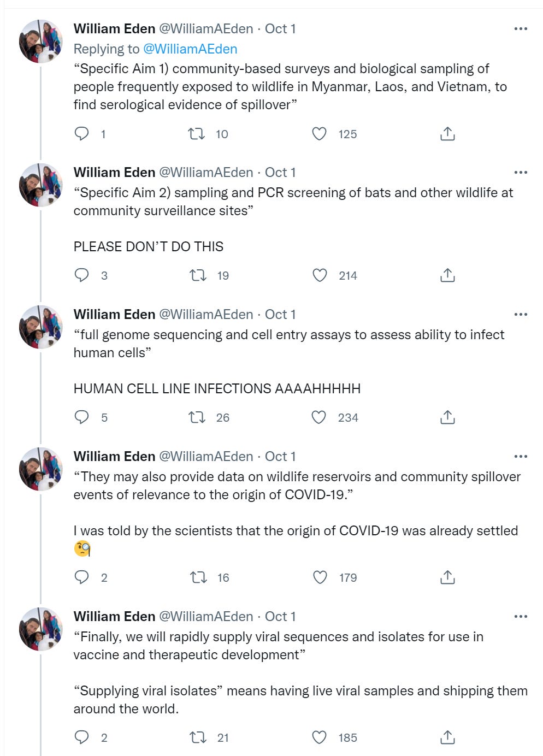Click the avatar on the "Specific Aim 2" tweet
This screenshot has width=543, height=756.
41,185
